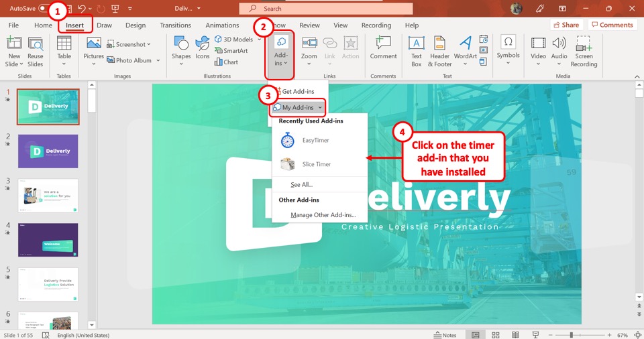The image size is (644, 339).
Task: Insert 3D Models
Action: pyautogui.click(x=233, y=40)
